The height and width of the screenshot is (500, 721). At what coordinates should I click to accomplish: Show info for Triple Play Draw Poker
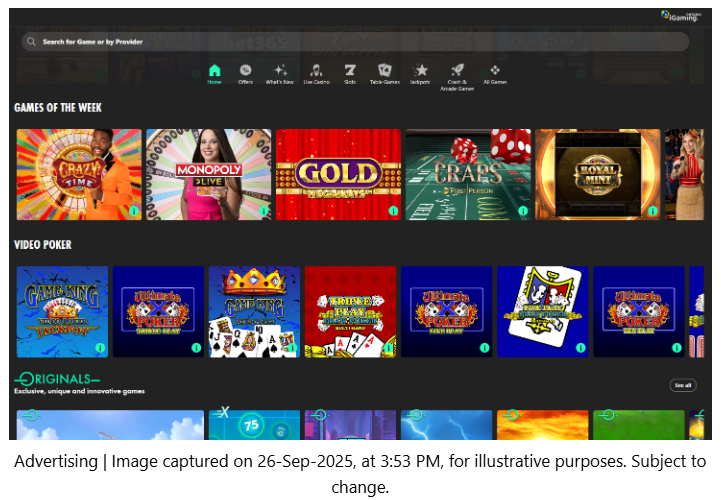[389, 348]
